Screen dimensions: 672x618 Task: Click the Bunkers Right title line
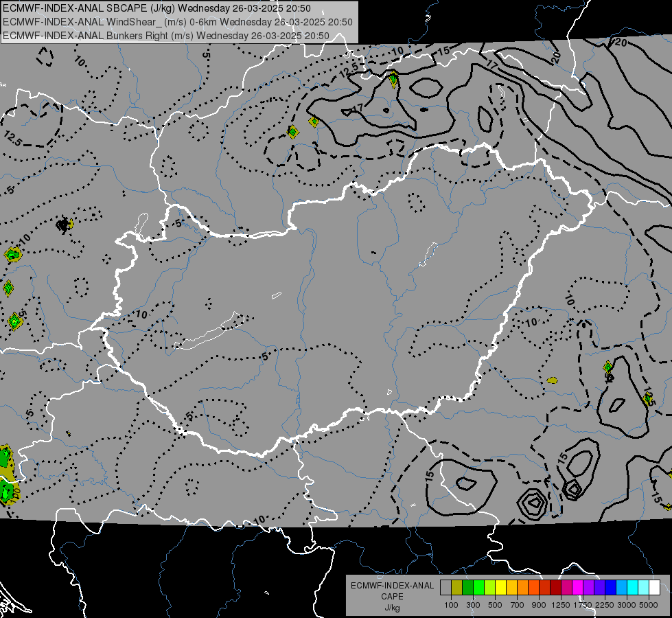pos(166,36)
